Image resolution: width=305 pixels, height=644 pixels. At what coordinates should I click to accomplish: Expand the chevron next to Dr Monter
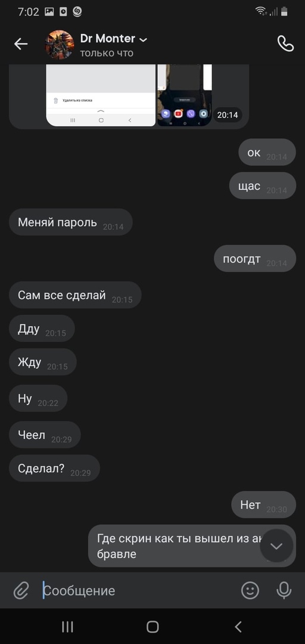point(143,40)
